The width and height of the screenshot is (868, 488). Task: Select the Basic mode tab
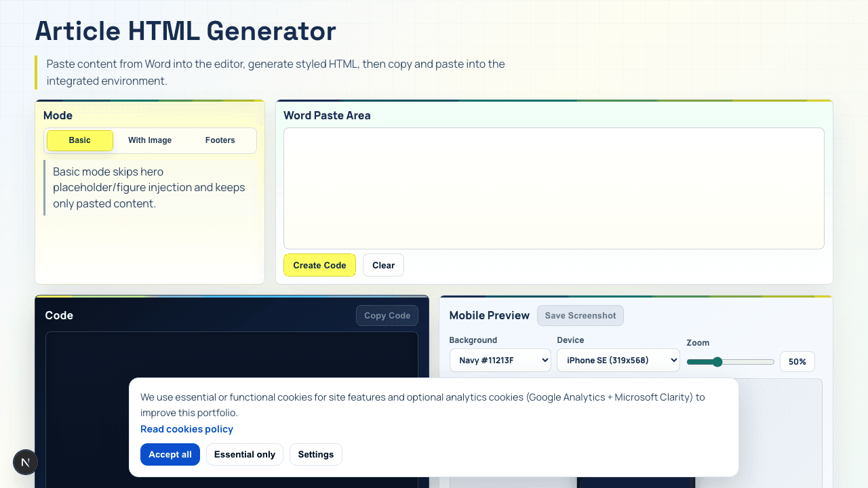tap(80, 140)
